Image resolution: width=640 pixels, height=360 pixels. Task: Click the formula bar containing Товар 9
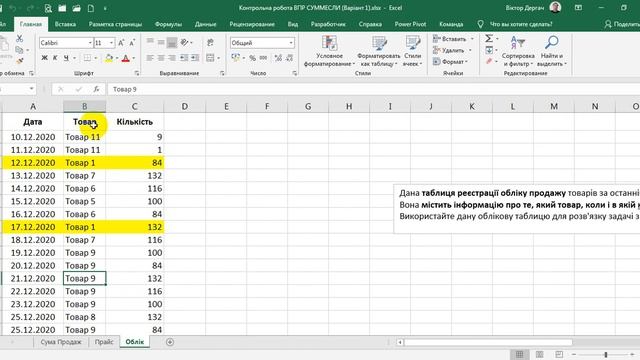tap(373, 89)
